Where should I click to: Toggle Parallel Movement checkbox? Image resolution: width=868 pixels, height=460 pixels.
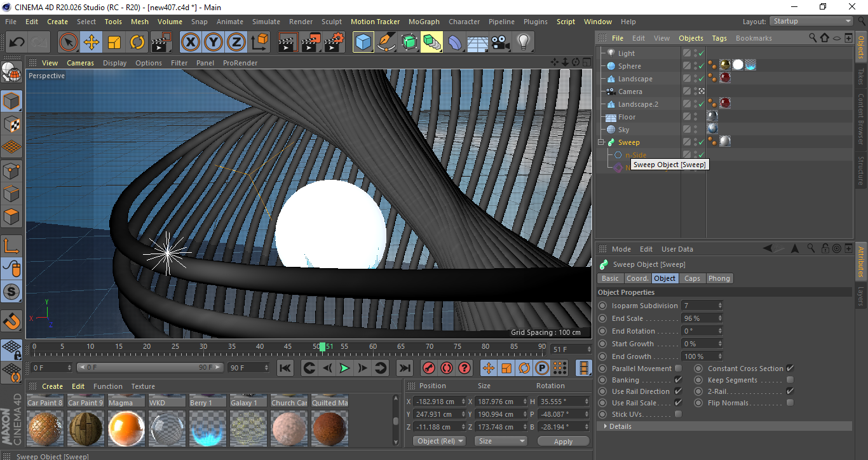(x=678, y=369)
